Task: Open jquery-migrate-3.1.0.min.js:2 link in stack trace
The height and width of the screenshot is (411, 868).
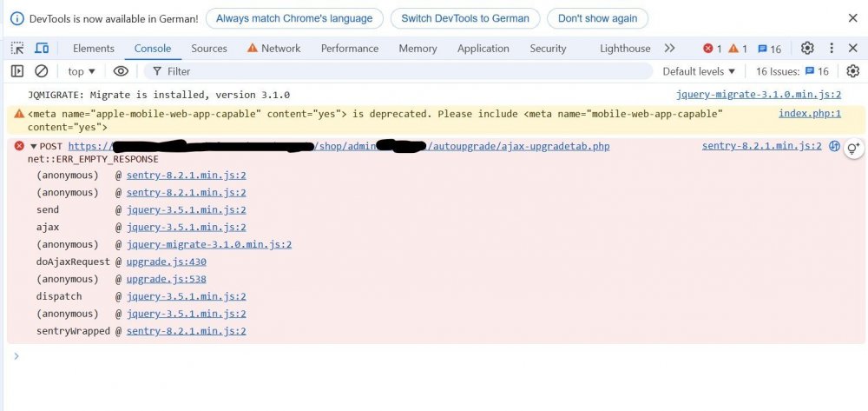Action: [208, 244]
